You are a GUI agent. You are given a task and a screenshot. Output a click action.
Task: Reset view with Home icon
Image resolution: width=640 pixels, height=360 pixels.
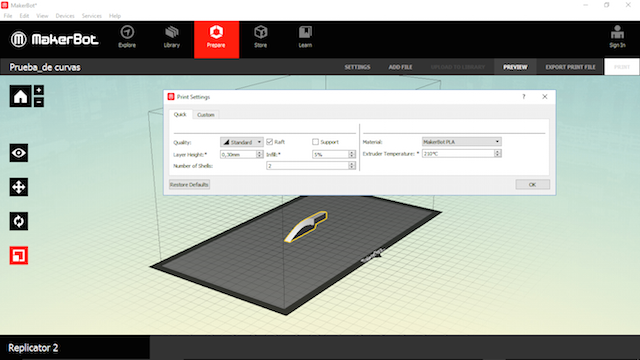(x=20, y=96)
